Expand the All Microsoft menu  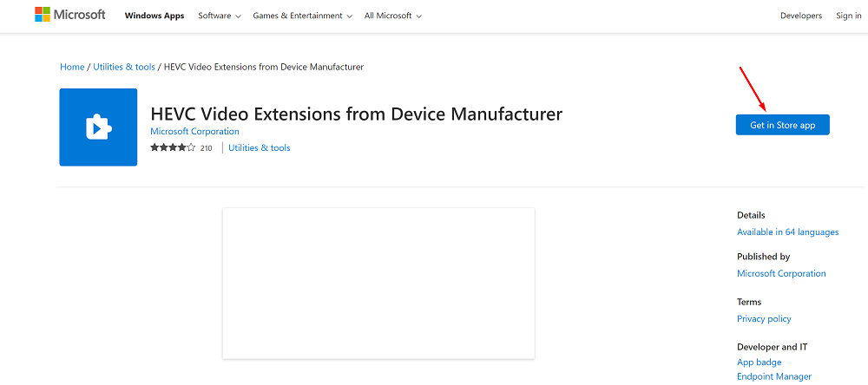(x=392, y=16)
